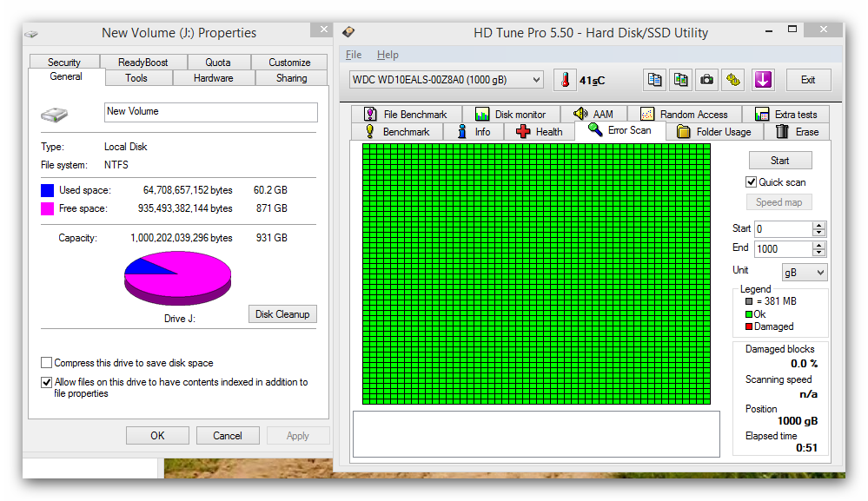Click the Random Access tab icon
This screenshot has height=501, width=868.
point(647,114)
